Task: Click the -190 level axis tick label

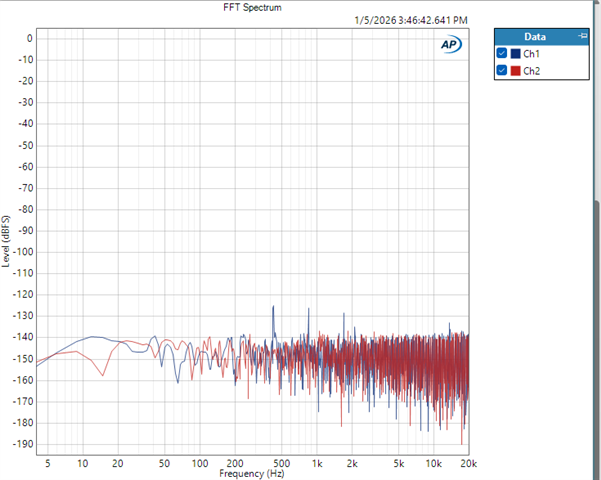Action: (x=23, y=444)
